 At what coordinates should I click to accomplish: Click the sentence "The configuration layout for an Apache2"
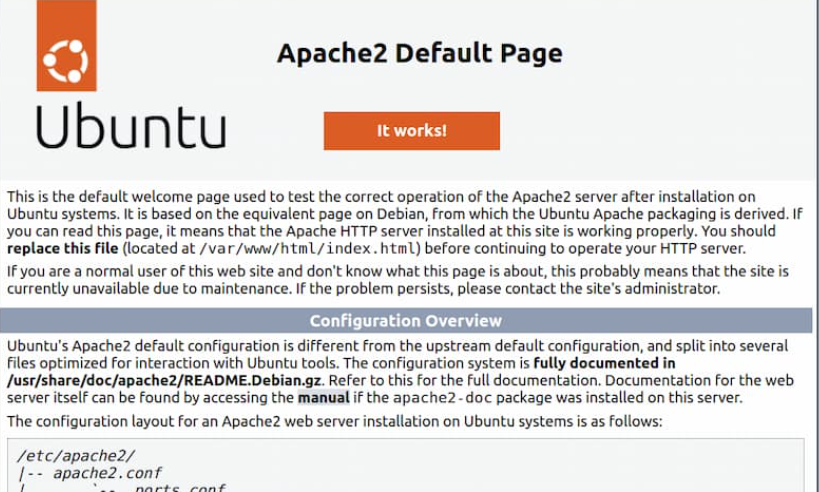click(334, 421)
